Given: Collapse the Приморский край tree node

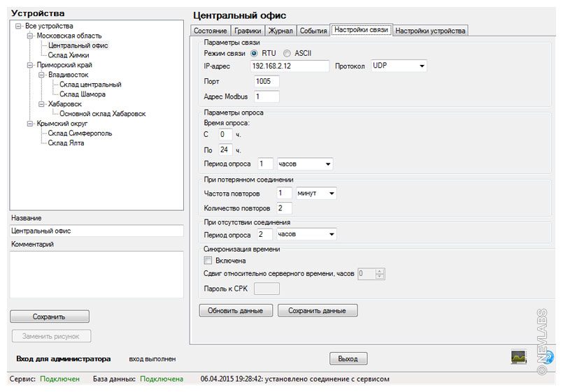Looking at the screenshot, I should 30,65.
